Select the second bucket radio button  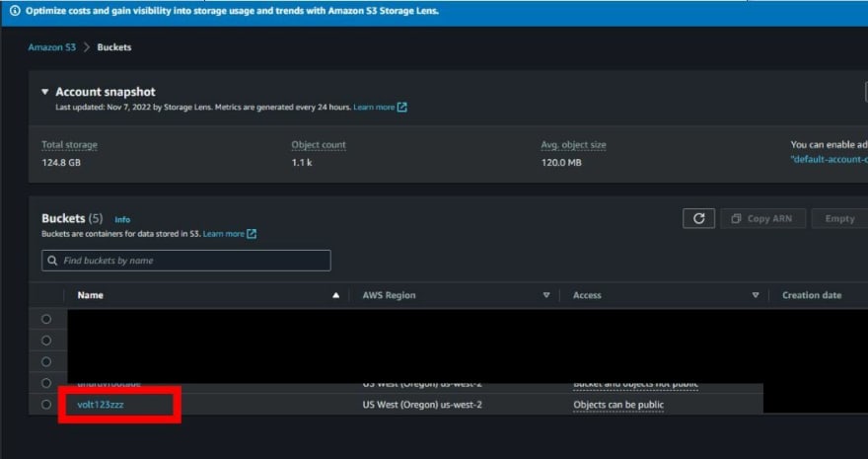[x=46, y=341]
